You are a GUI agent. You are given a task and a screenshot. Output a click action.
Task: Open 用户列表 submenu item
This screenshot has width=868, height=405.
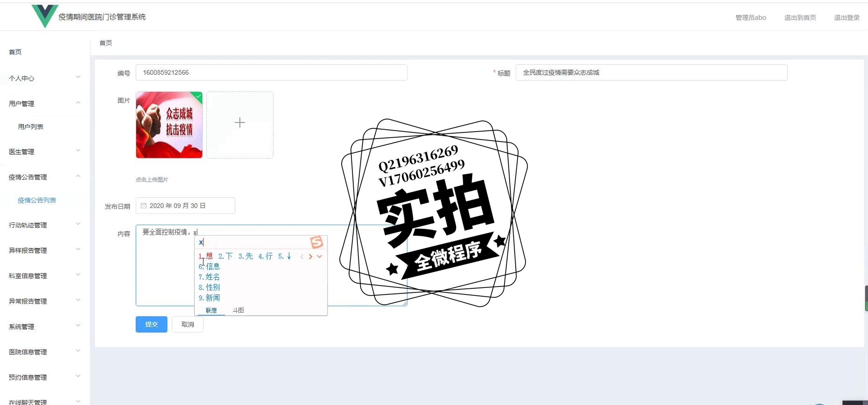[x=31, y=126]
